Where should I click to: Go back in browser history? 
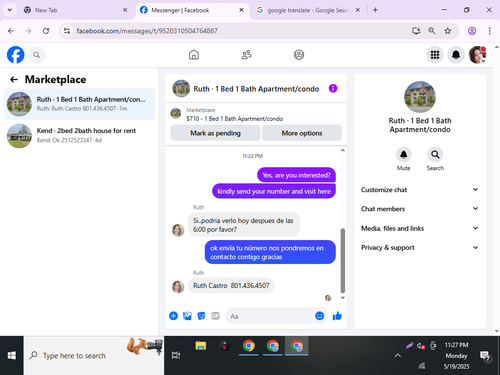[11, 31]
